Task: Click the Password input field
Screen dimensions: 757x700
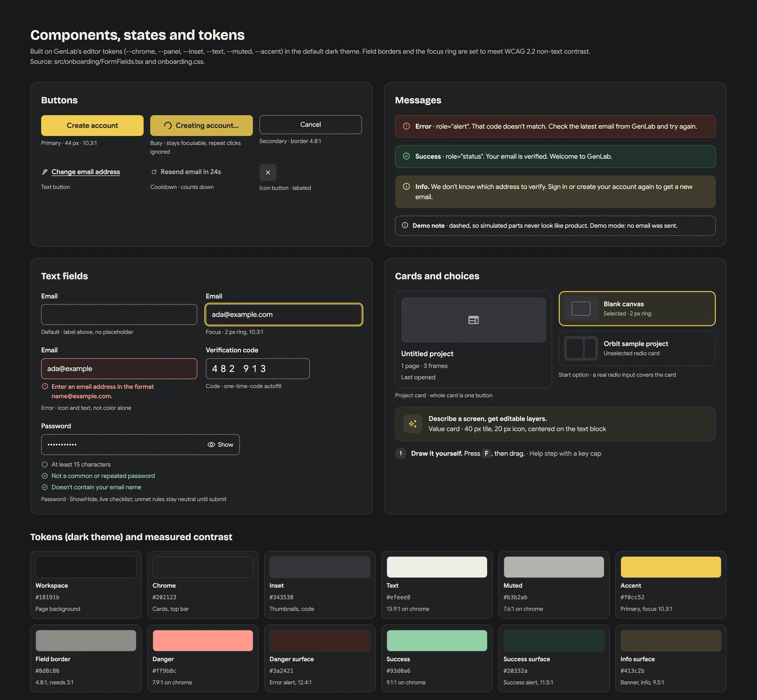Action: pos(141,445)
